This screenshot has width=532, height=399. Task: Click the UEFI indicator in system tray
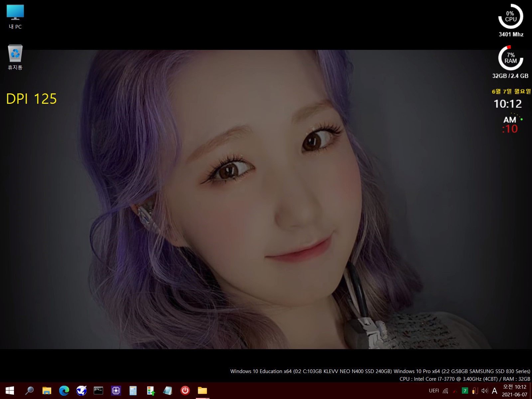(x=434, y=391)
